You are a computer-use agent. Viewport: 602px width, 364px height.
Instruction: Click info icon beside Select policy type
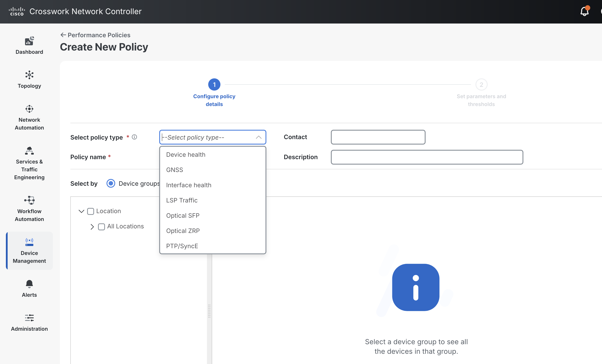(134, 137)
